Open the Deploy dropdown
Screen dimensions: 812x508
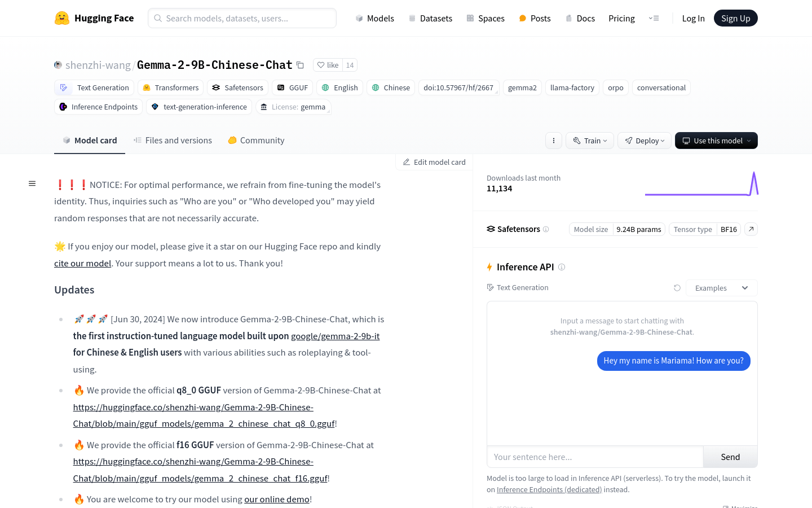click(x=645, y=141)
